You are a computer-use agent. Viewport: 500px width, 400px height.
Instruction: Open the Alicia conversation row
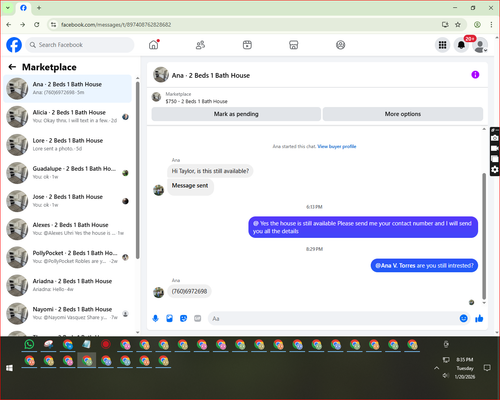click(68, 117)
